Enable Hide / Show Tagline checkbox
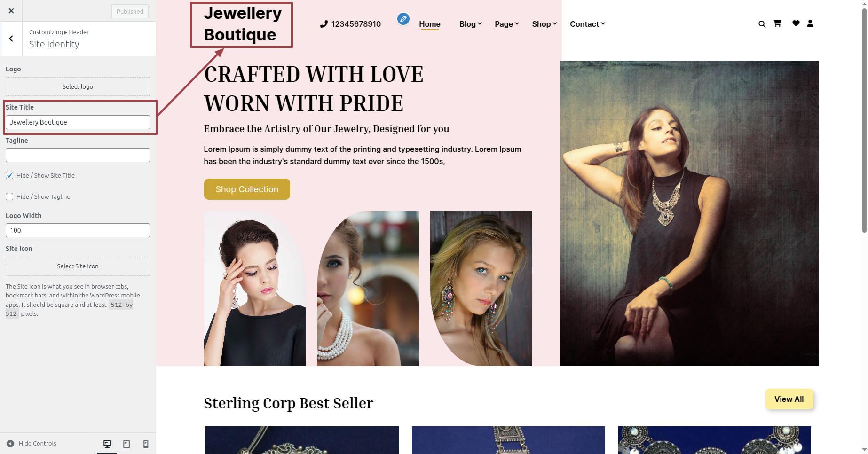 click(x=9, y=196)
